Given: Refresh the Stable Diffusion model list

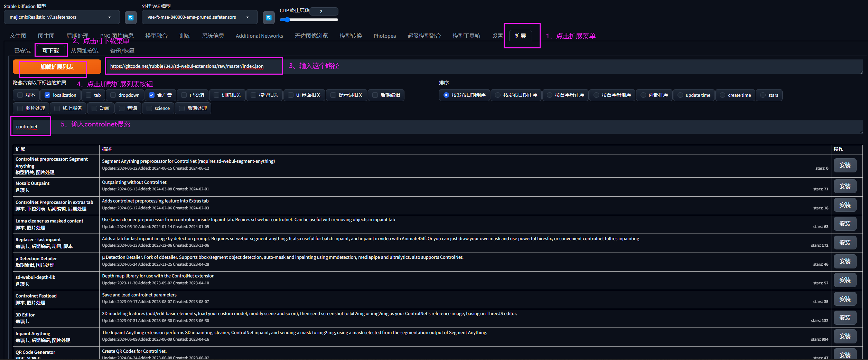Looking at the screenshot, I should click(131, 18).
